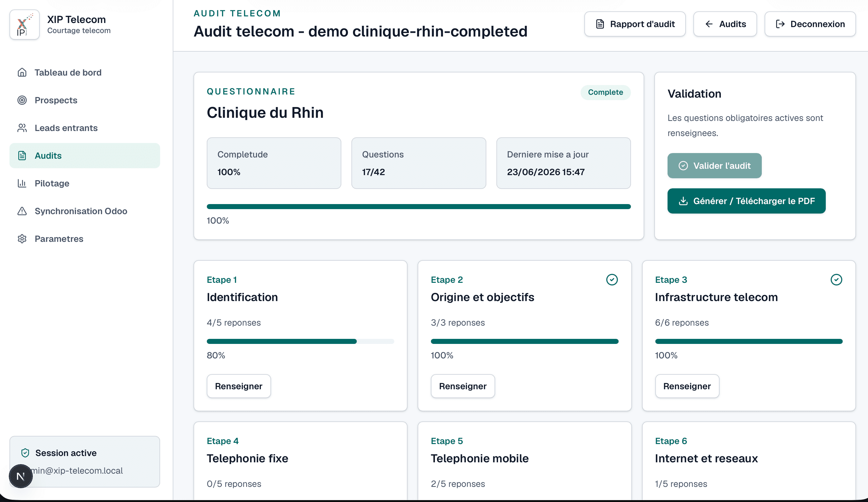Select the Audits sidebar item

pos(85,156)
